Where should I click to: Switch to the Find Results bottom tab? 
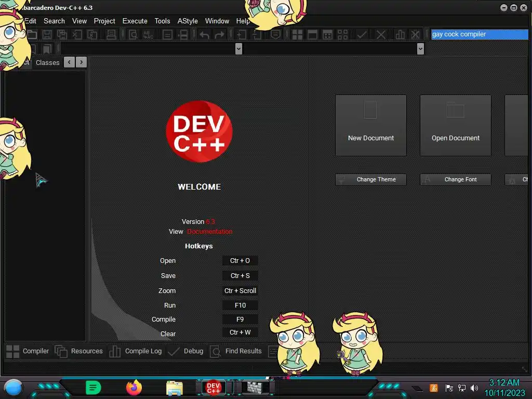[x=236, y=351]
